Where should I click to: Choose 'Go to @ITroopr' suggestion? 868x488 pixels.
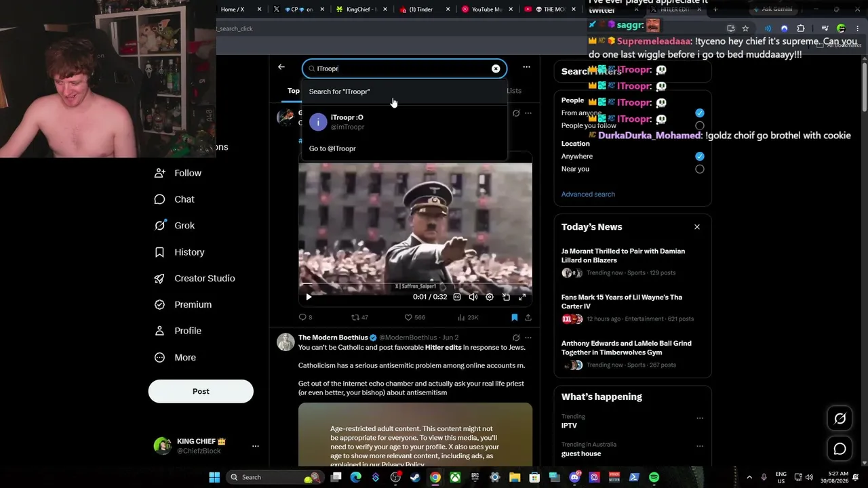(404, 148)
